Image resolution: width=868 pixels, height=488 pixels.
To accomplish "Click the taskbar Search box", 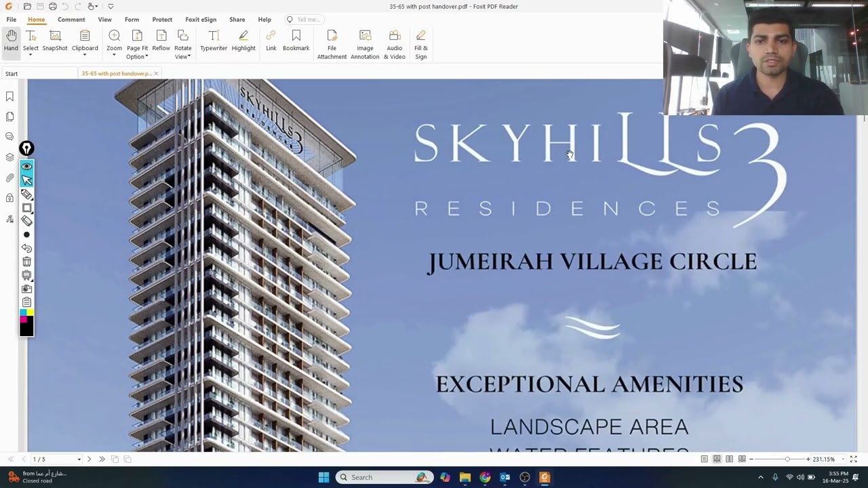I will tap(384, 477).
